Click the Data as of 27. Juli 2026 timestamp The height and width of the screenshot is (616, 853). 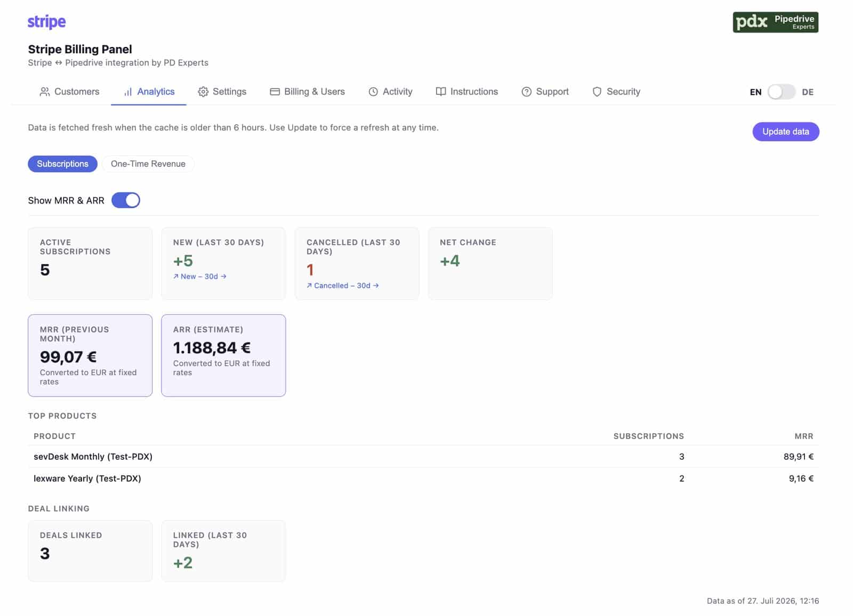pos(763,601)
